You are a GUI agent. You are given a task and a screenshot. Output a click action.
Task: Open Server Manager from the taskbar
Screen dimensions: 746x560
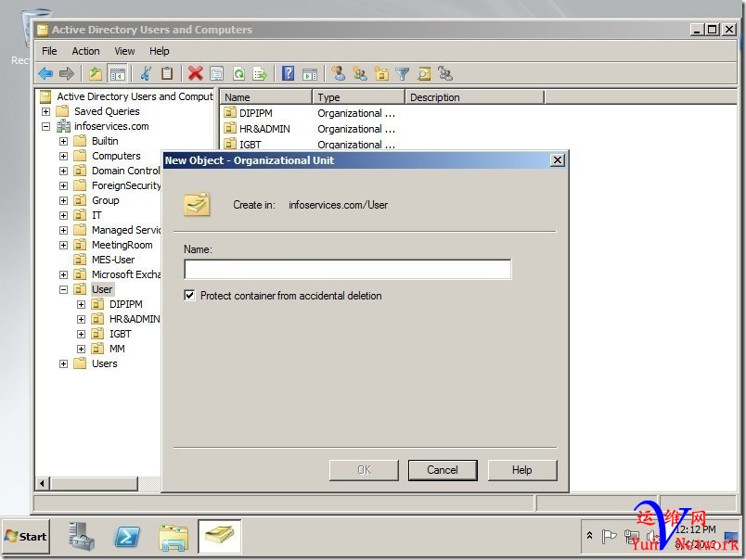(x=82, y=536)
